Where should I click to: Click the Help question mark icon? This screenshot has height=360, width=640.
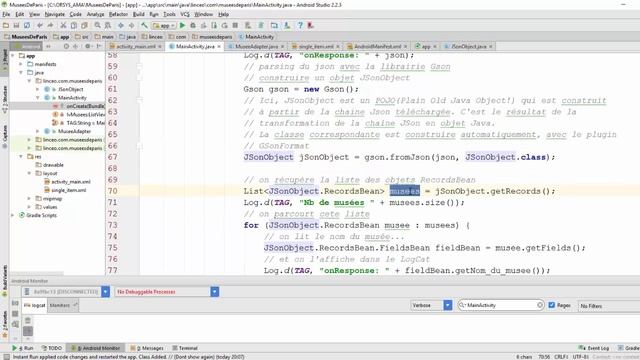point(300,25)
